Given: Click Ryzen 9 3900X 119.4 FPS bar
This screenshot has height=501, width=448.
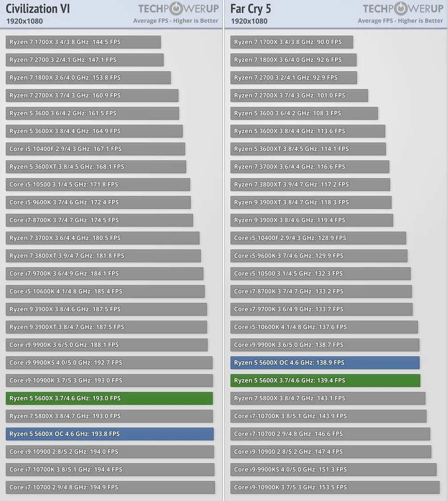Looking at the screenshot, I should (312, 220).
